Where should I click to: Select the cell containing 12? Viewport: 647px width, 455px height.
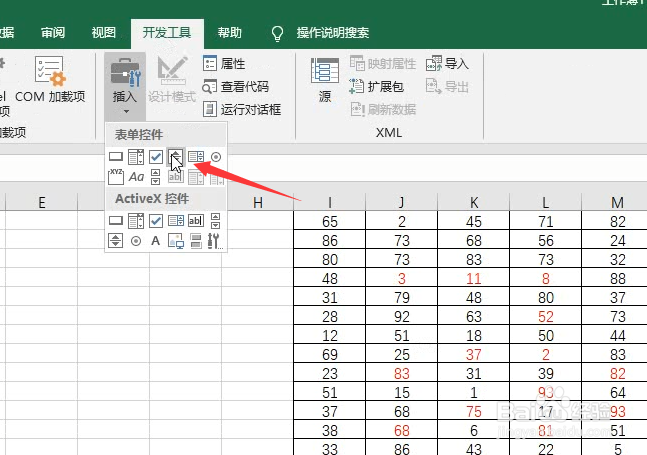(330, 335)
